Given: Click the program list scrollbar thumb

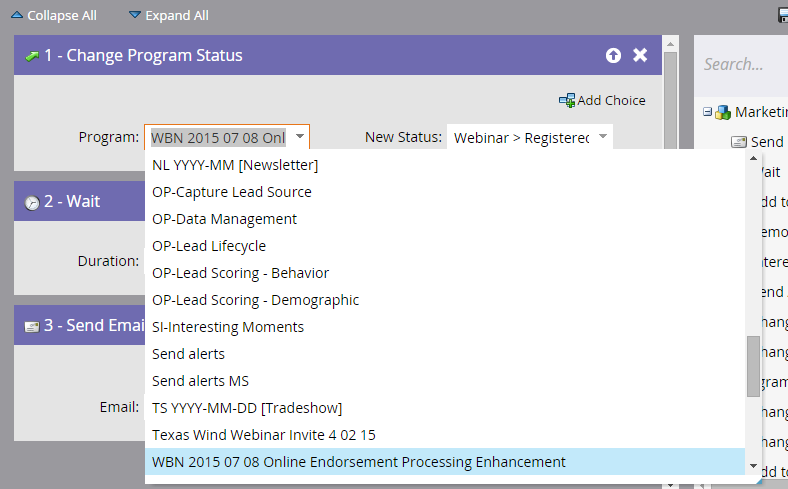Looking at the screenshot, I should coord(753,366).
